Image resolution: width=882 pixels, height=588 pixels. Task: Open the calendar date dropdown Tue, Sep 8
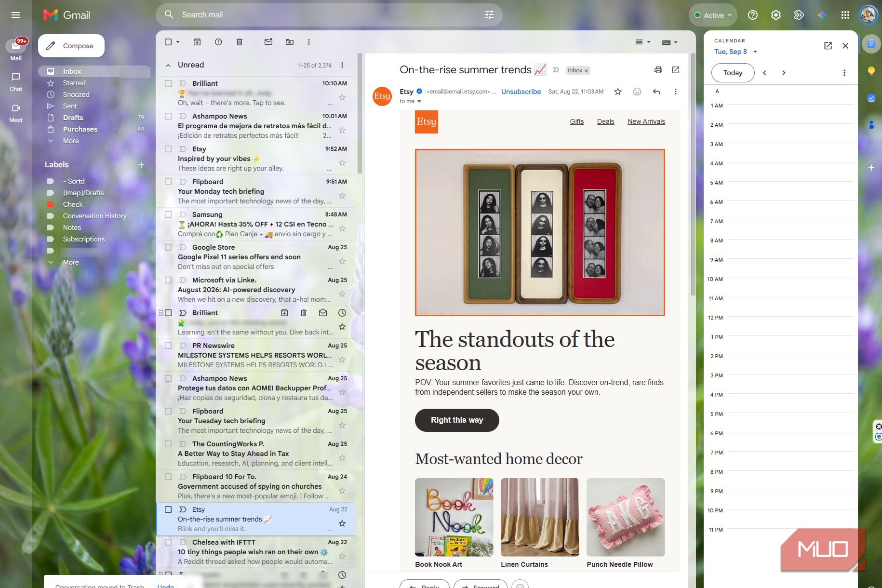tap(735, 52)
